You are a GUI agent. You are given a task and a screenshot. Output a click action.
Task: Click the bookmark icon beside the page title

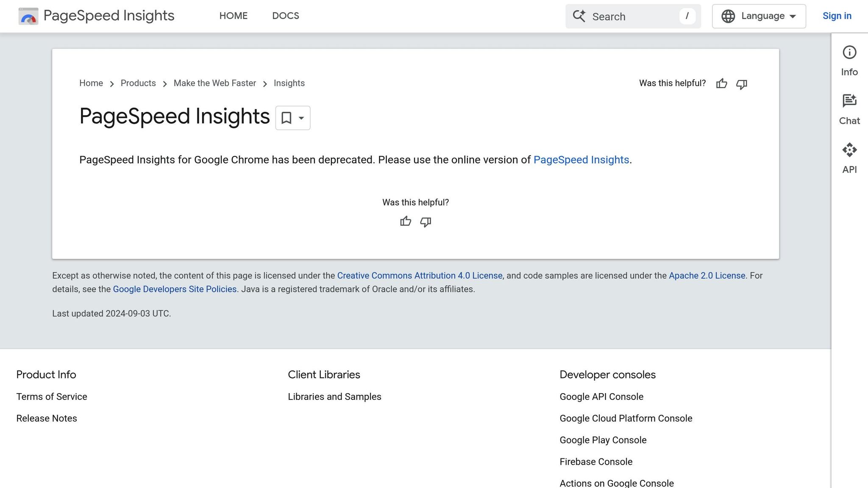[x=287, y=118]
